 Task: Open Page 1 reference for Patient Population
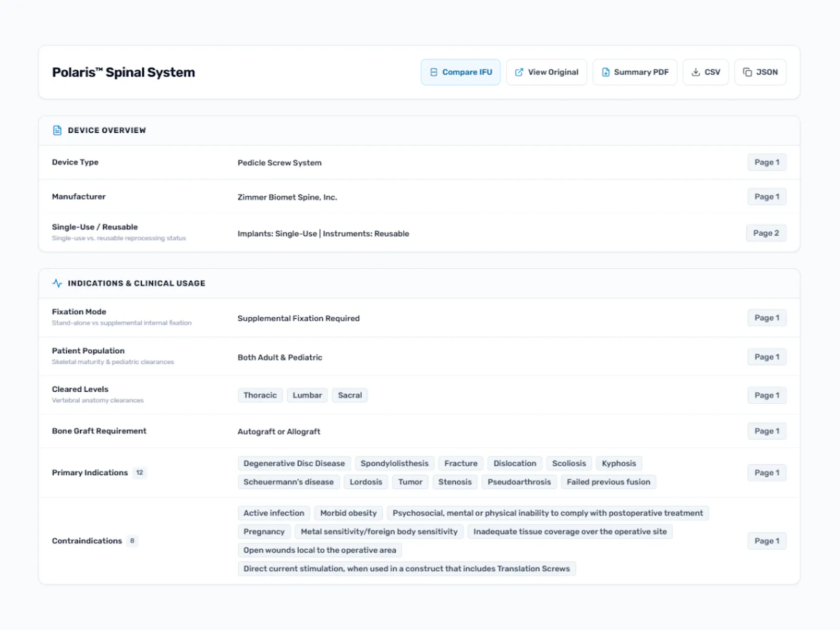click(767, 357)
